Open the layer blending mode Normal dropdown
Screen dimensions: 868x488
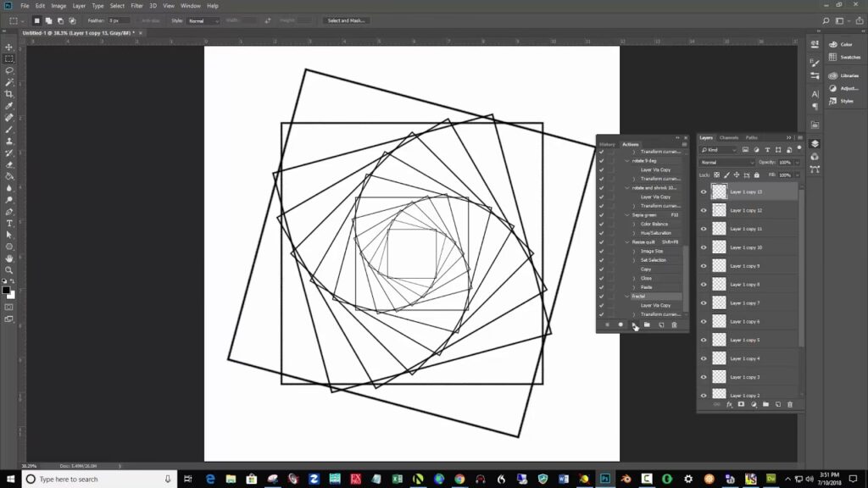[x=726, y=162]
